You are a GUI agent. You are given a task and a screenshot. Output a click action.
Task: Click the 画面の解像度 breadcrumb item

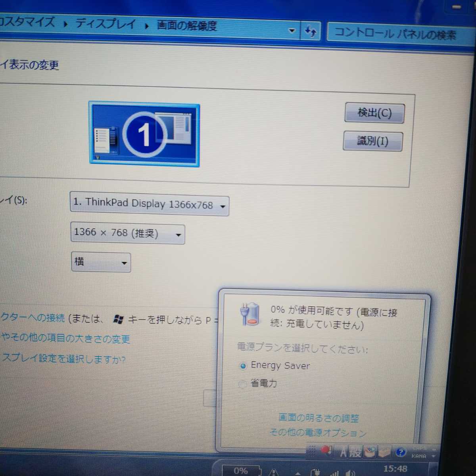186,26
